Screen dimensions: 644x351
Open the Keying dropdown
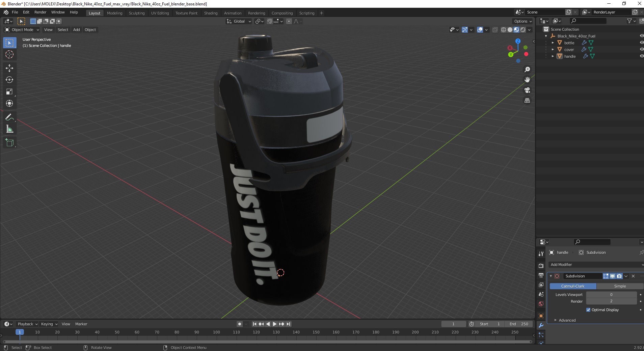(49, 324)
